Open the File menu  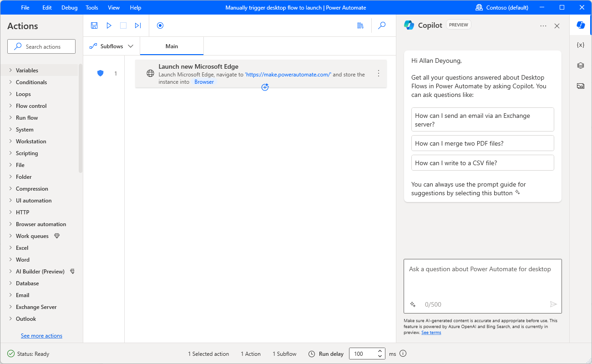[25, 7]
